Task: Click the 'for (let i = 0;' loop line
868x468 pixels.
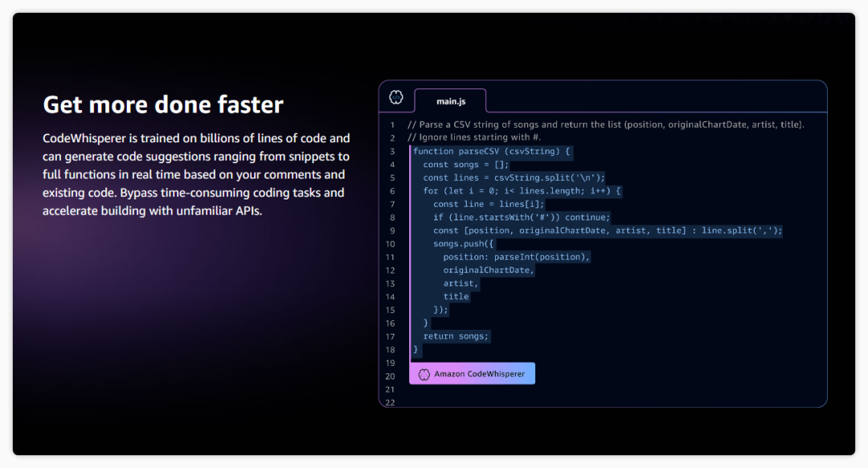Action: click(x=522, y=191)
